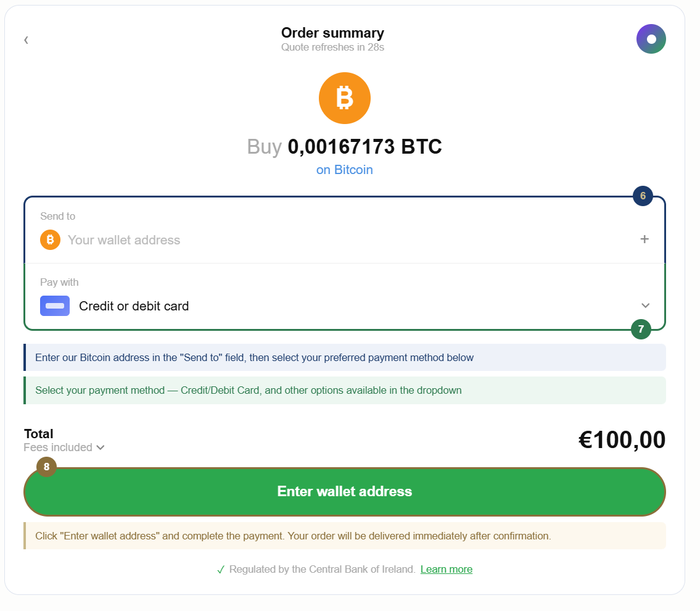700x611 pixels.
Task: Click the blue credit card icon
Action: coord(55,306)
